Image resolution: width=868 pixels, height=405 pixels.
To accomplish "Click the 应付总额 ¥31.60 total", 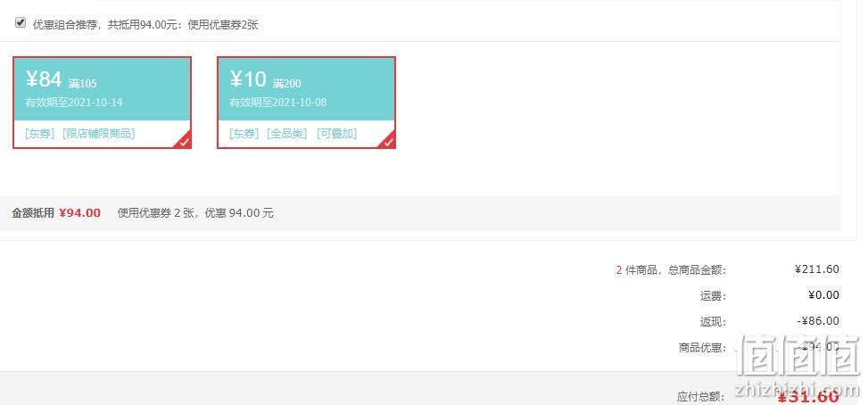I will point(808,397).
